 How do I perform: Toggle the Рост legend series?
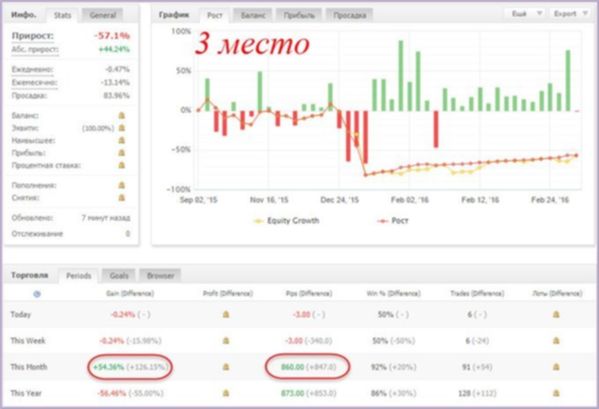[393, 221]
